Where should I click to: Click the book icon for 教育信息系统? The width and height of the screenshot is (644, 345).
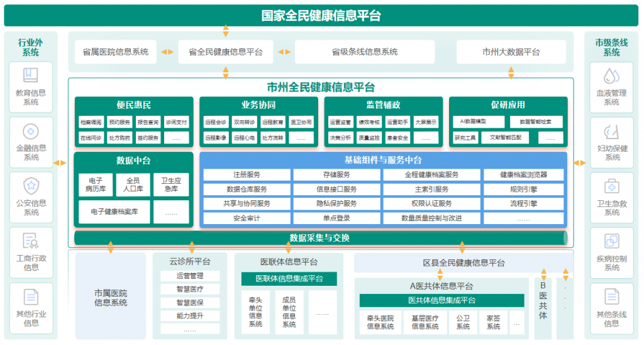coord(31,76)
